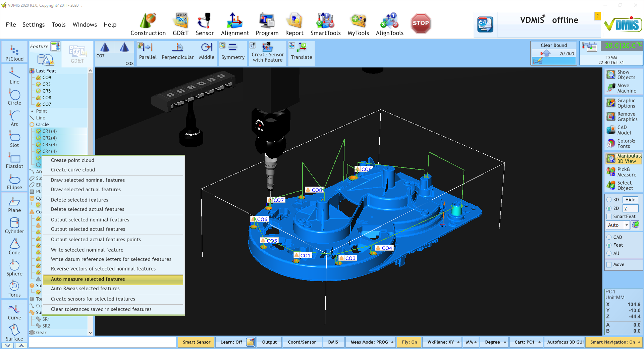Image resolution: width=644 pixels, height=349 pixels.
Task: Open the MM units dropdown
Action: coord(471,342)
